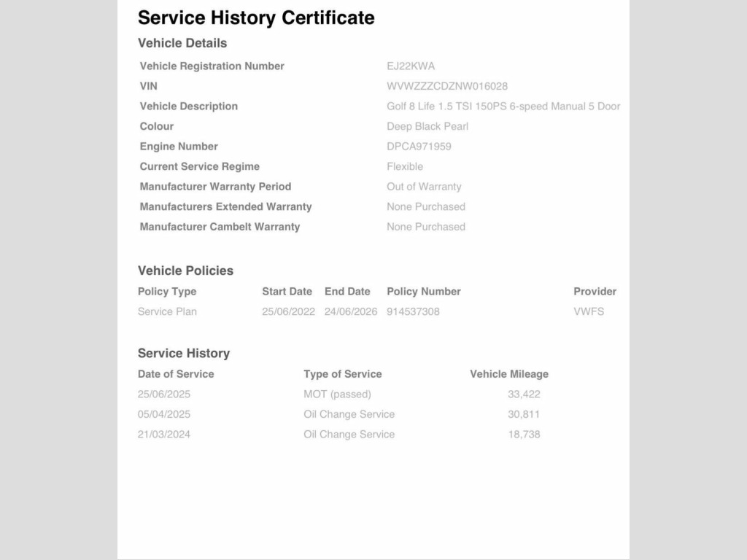
Task: Select the policy start date 25/06/2022
Action: tap(288, 311)
